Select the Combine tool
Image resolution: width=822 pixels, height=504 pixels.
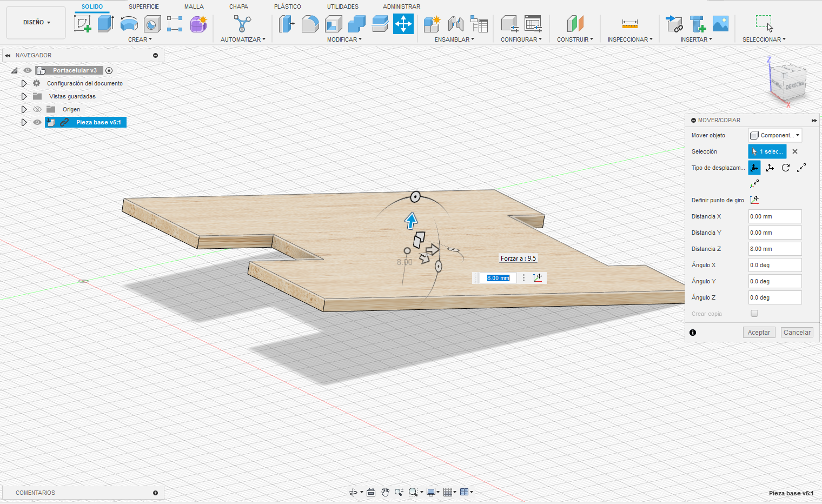[x=356, y=24]
